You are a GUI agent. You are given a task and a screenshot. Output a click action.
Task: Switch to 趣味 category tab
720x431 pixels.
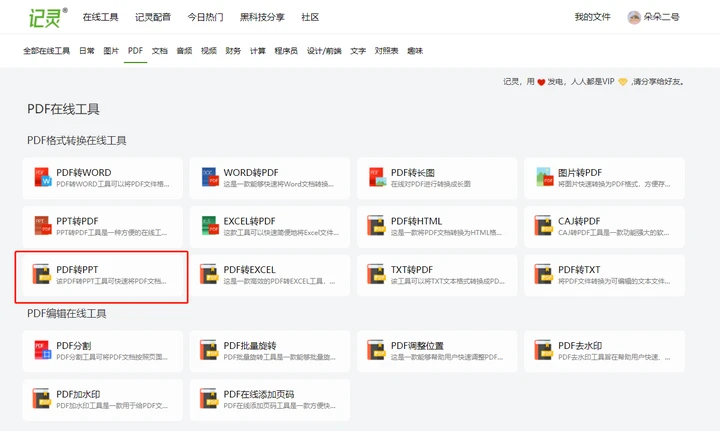point(415,51)
